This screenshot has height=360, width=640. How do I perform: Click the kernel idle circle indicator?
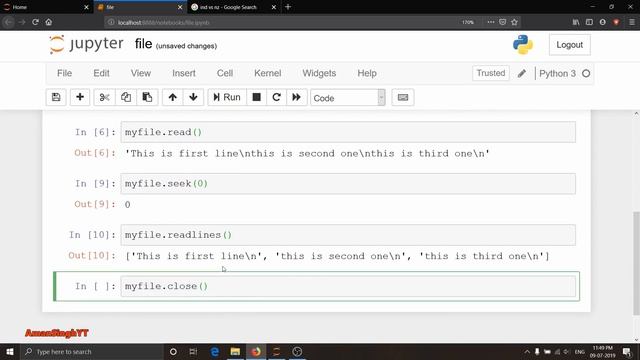[586, 73]
